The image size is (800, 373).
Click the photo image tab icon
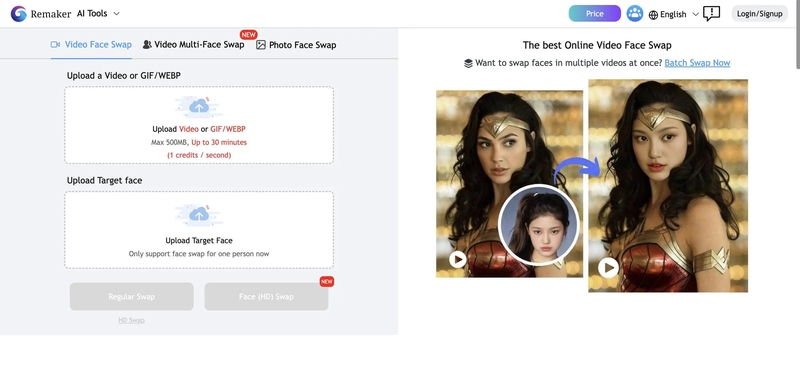coord(261,45)
